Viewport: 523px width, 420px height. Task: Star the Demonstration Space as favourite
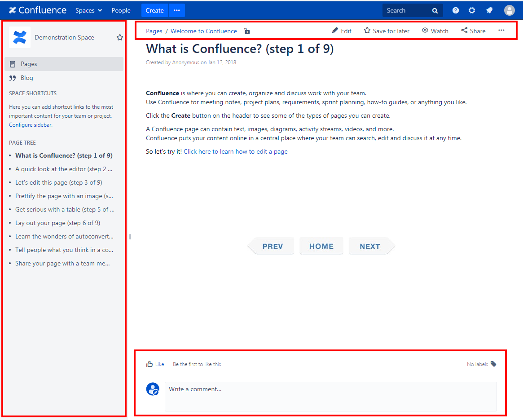[x=120, y=37]
